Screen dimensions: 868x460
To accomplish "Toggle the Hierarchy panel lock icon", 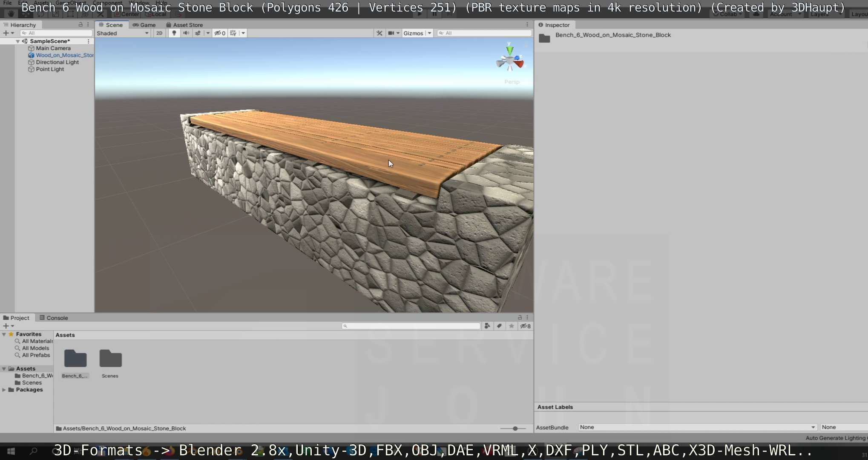I will 80,25.
